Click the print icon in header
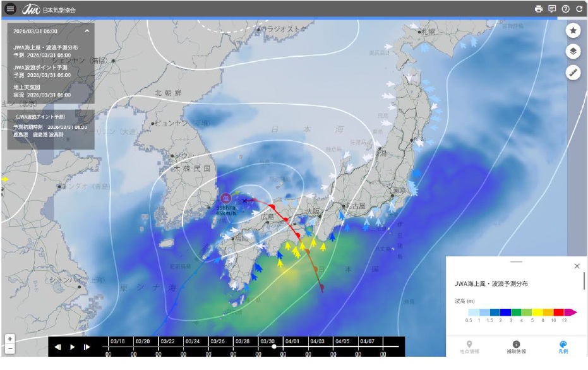 [538, 9]
